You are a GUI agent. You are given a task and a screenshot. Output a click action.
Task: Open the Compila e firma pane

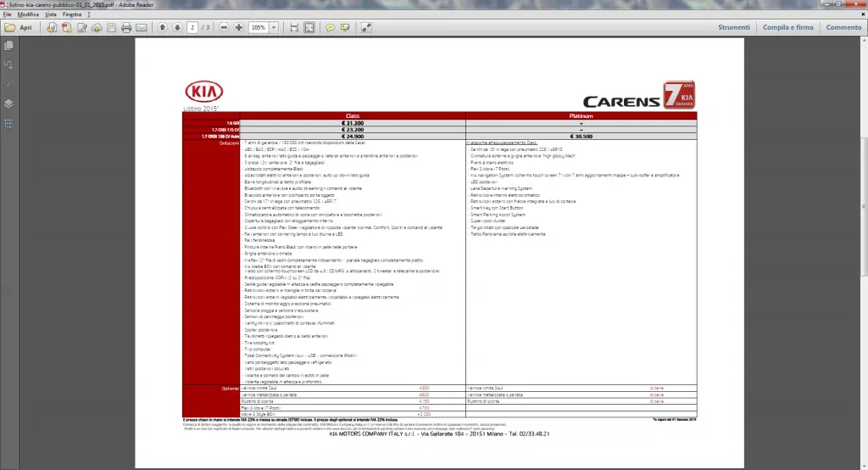787,27
